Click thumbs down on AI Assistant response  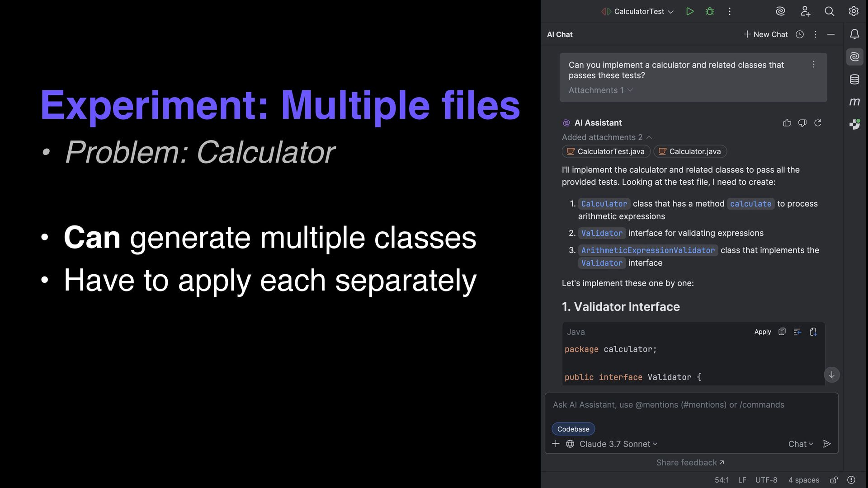pos(802,123)
